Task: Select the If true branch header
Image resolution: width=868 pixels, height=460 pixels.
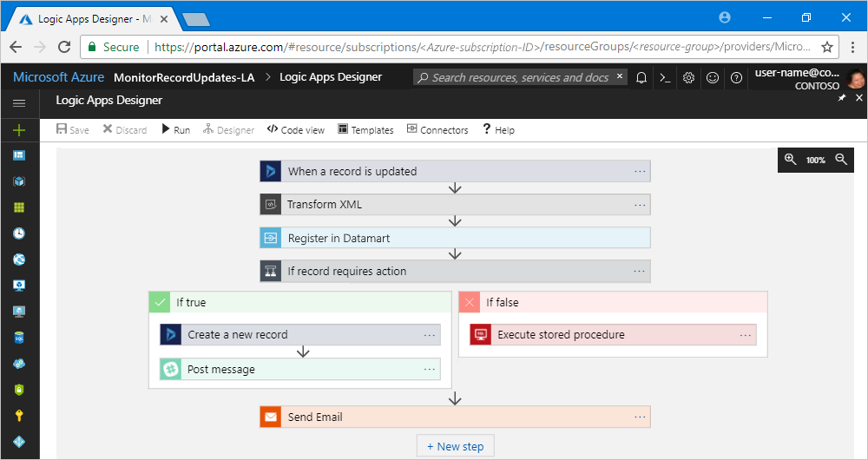Action: point(300,302)
